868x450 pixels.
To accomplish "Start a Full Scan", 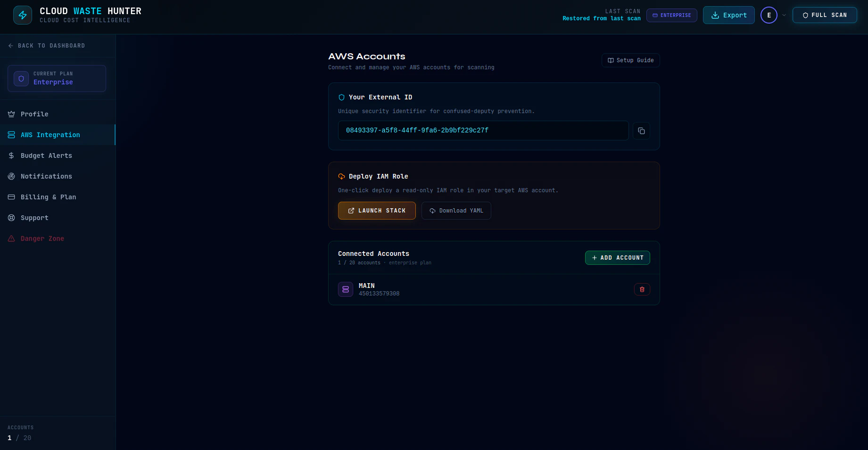I will click(x=824, y=15).
